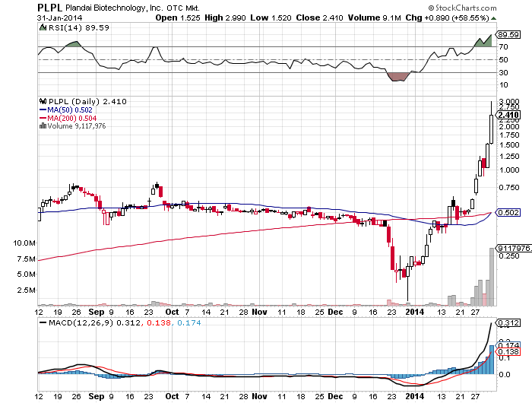Click the 1.000 price axis label
The image size is (532, 403).
(x=509, y=170)
